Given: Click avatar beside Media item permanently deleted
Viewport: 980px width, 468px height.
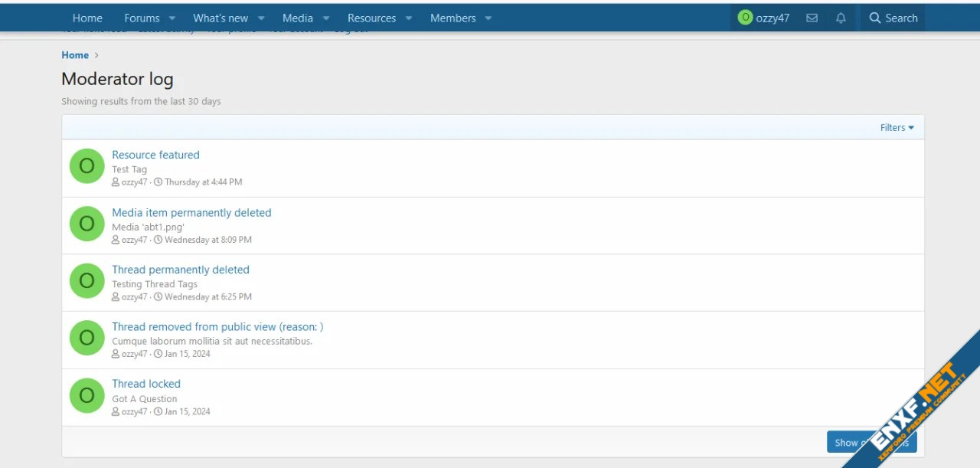Looking at the screenshot, I should (87, 224).
